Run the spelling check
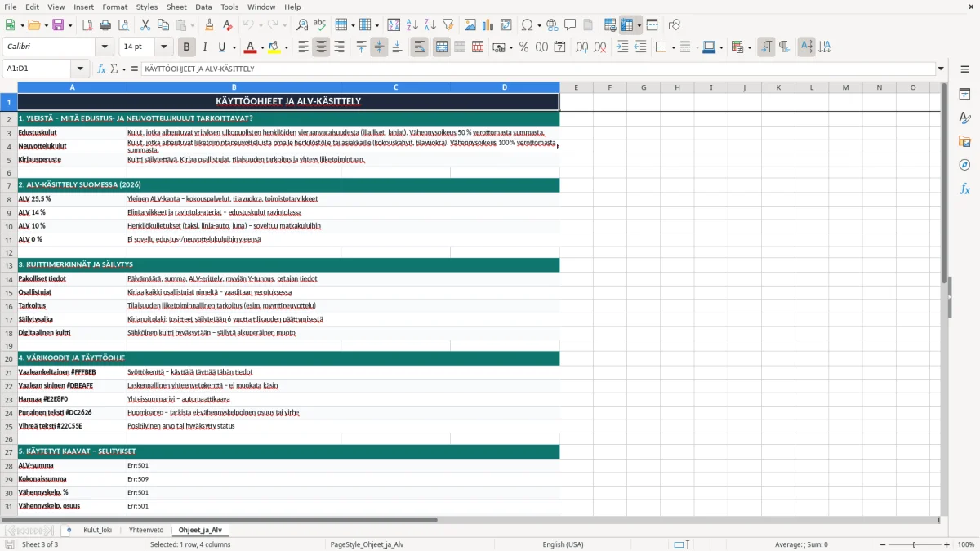The image size is (980, 551). click(x=319, y=25)
